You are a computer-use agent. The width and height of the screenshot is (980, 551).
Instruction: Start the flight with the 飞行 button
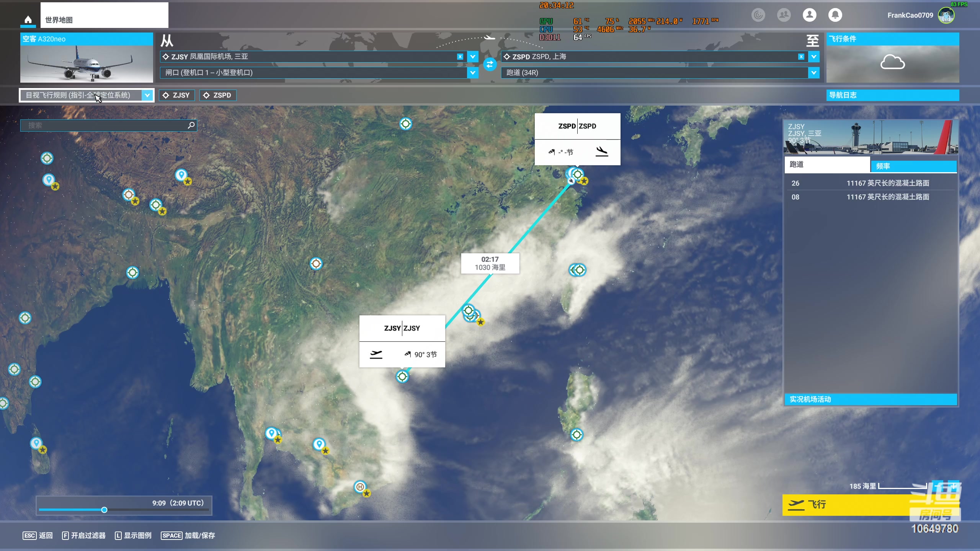pos(846,505)
